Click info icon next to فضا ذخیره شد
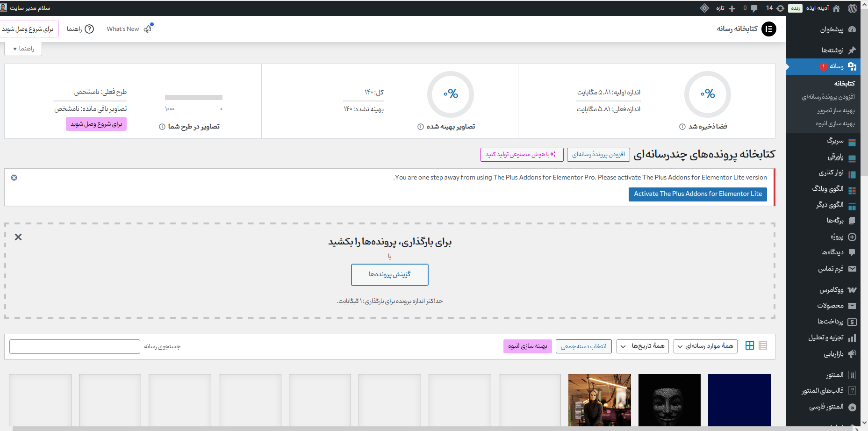868x431 pixels. click(x=682, y=127)
